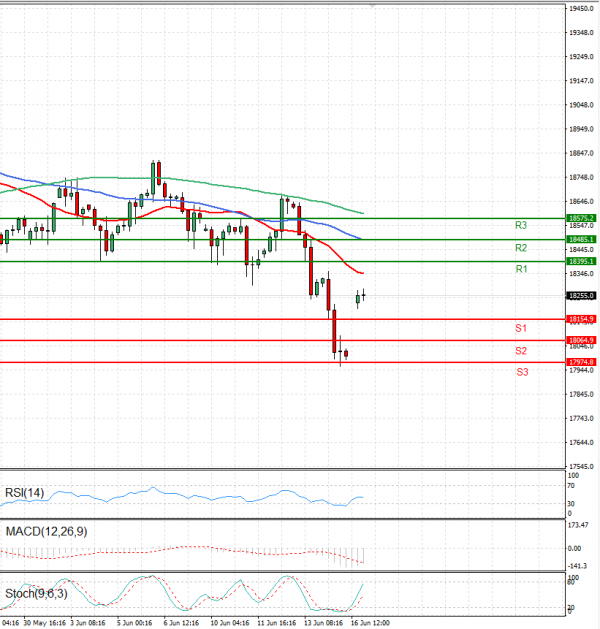Viewport: 600px width, 629px height.
Task: Click the 18748.0 price axis value
Action: click(x=582, y=177)
